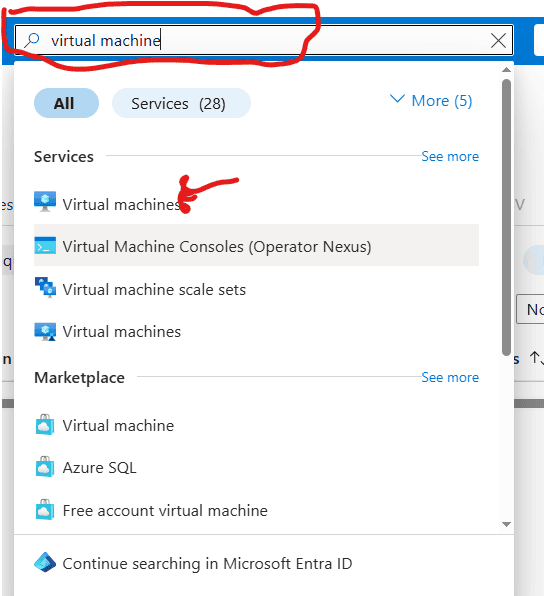Viewport: 544px width, 596px height.
Task: Click the vertical scrollbar thumb in results
Action: 506,217
